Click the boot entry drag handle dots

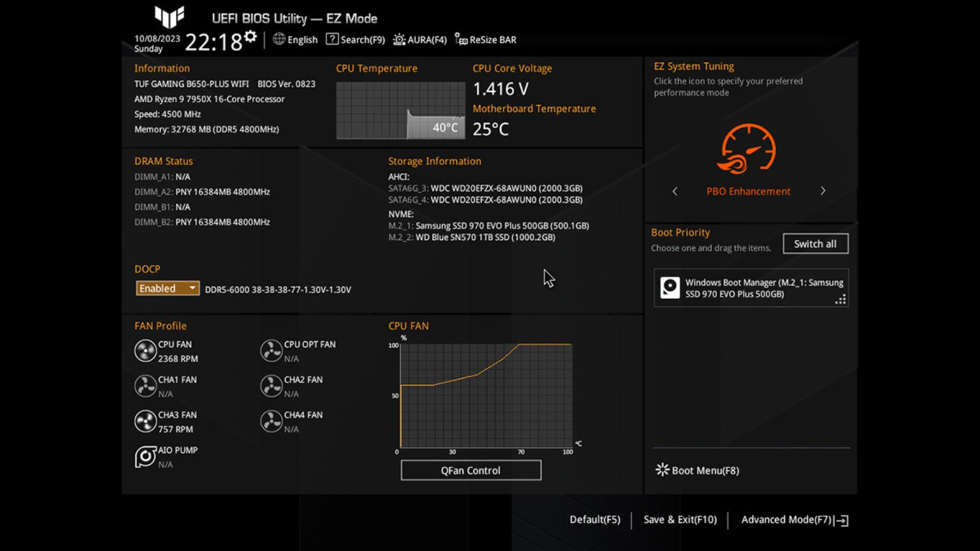pos(841,299)
